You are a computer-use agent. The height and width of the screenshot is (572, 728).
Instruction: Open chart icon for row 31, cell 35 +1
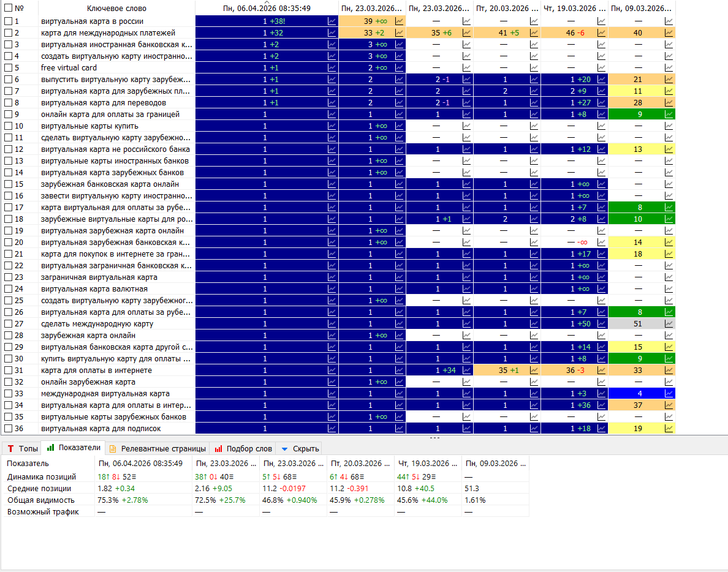(534, 370)
